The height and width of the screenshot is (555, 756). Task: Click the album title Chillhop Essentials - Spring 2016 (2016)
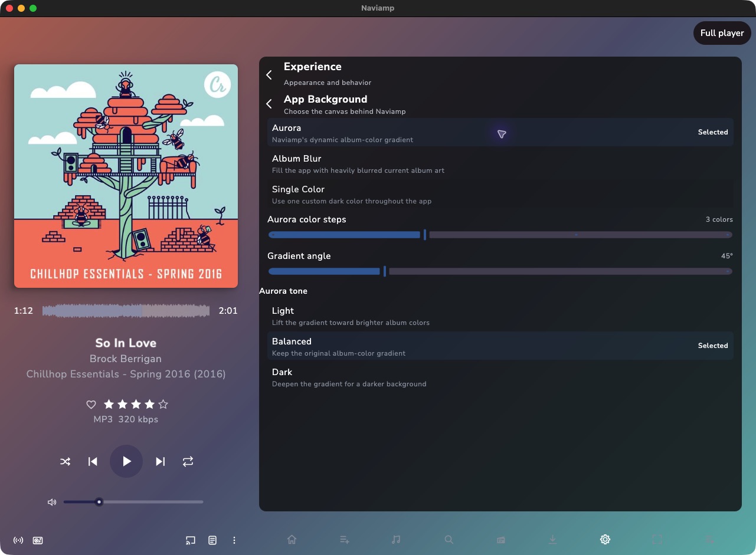pos(126,374)
